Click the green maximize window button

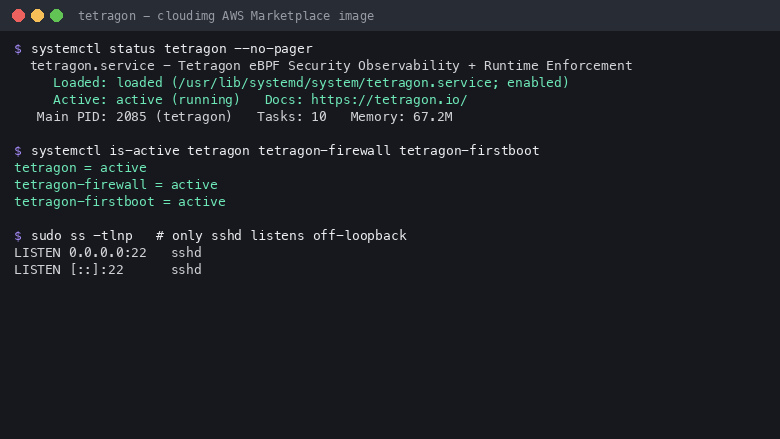57,16
